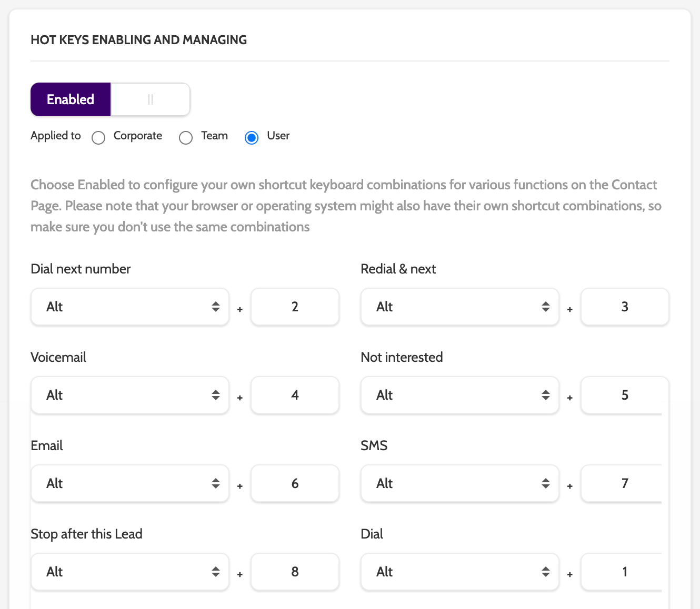
Task: Toggle the Enabled hot keys switch
Action: (110, 99)
